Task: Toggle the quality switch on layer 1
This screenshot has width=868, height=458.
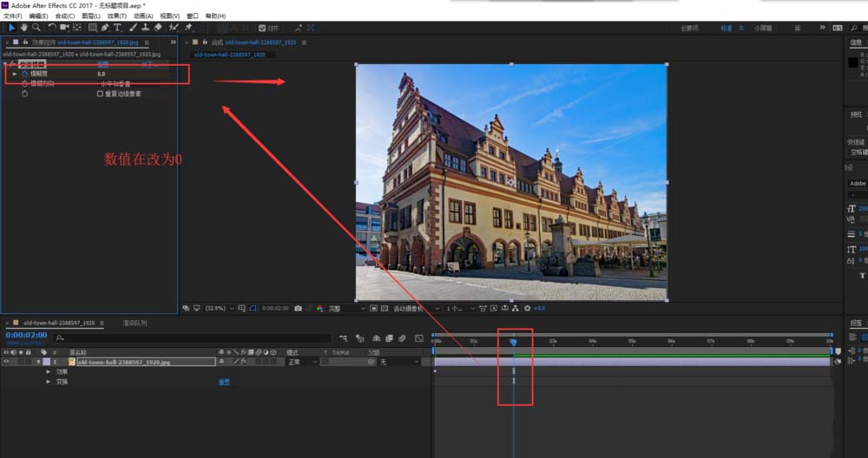Action: point(236,362)
